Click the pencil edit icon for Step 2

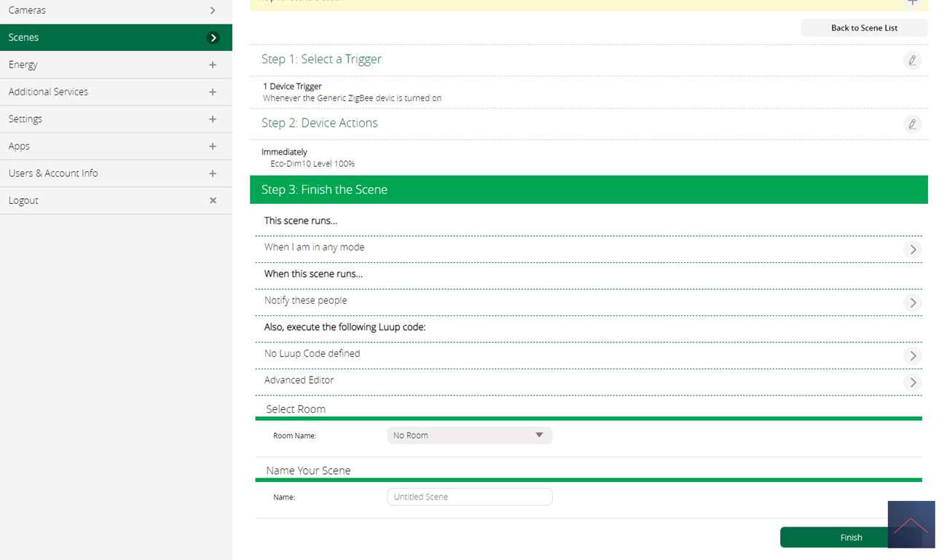click(x=912, y=125)
